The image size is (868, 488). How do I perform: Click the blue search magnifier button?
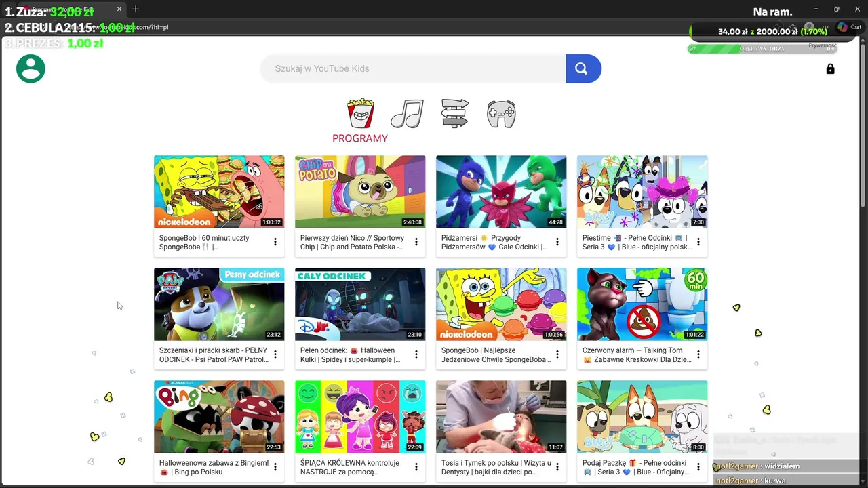583,68
